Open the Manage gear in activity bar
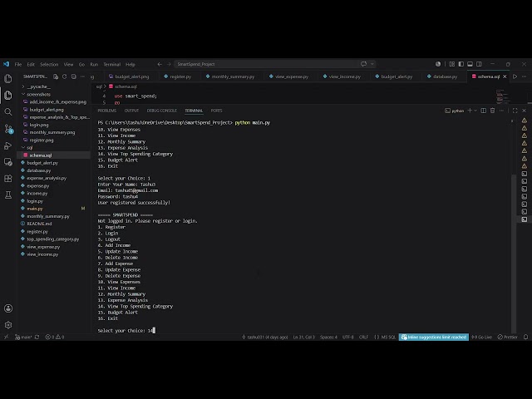Image resolution: width=532 pixels, height=399 pixels. tap(8, 325)
